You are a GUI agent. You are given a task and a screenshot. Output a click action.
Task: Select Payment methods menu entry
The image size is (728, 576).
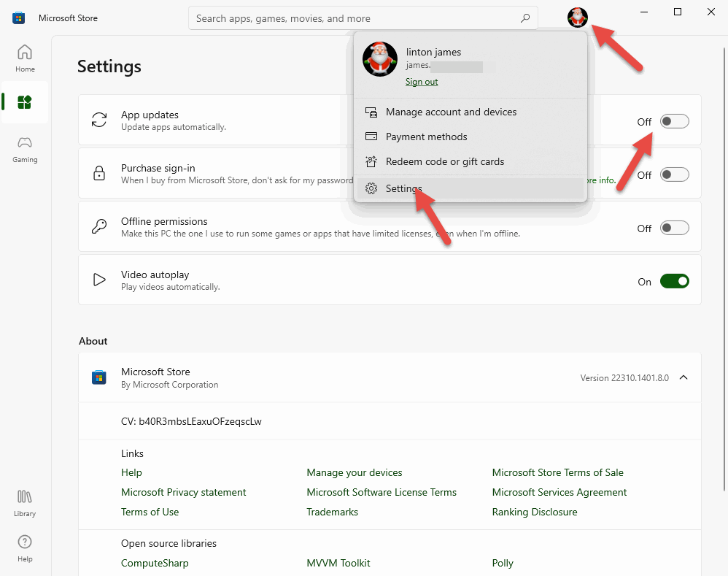[471, 137]
